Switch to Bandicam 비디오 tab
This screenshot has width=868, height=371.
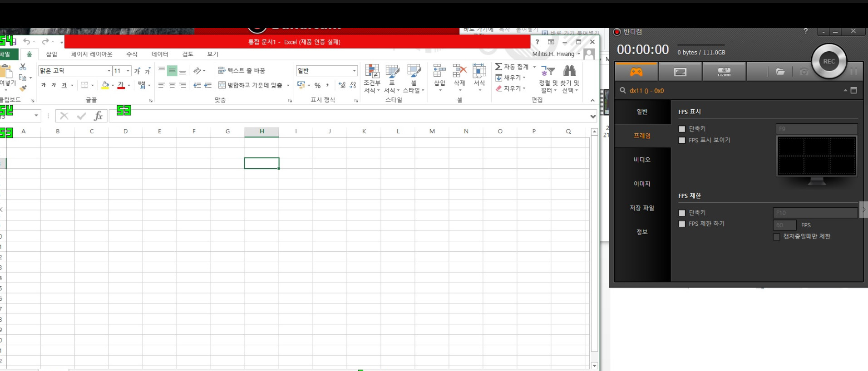(642, 160)
